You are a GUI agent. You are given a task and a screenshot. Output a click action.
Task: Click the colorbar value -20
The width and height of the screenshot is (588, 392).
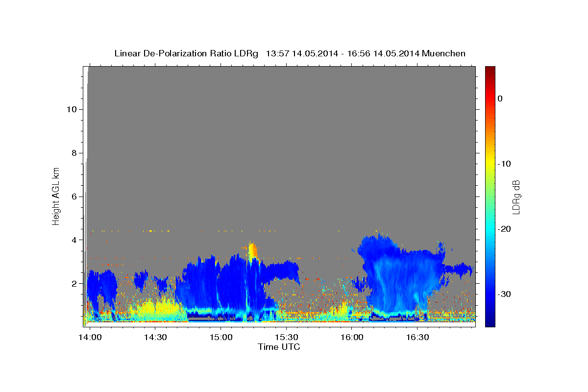click(x=504, y=229)
